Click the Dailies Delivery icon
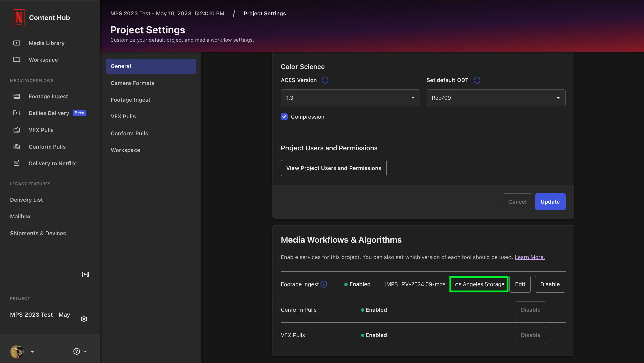Image resolution: width=644 pixels, height=363 pixels. pyautogui.click(x=17, y=113)
